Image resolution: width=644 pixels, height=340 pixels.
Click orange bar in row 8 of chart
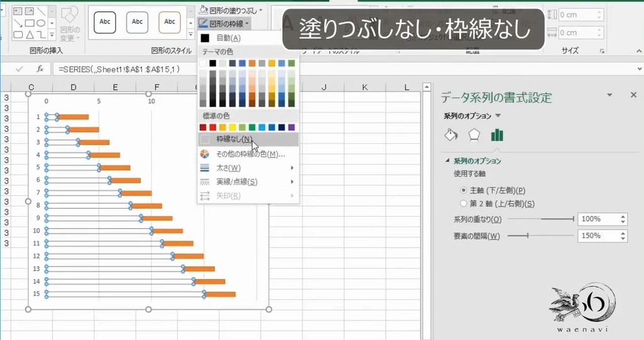146,206
